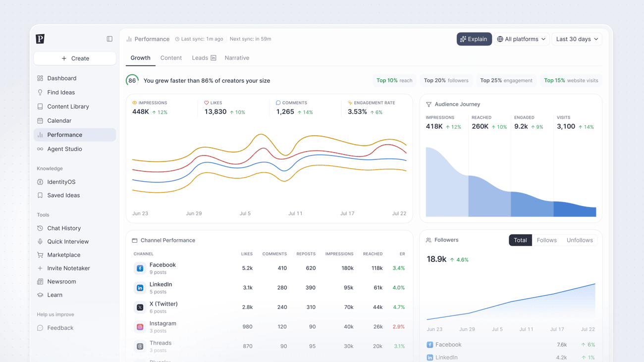The image size is (644, 362).
Task: Click the Content Library book icon
Action: click(x=40, y=106)
